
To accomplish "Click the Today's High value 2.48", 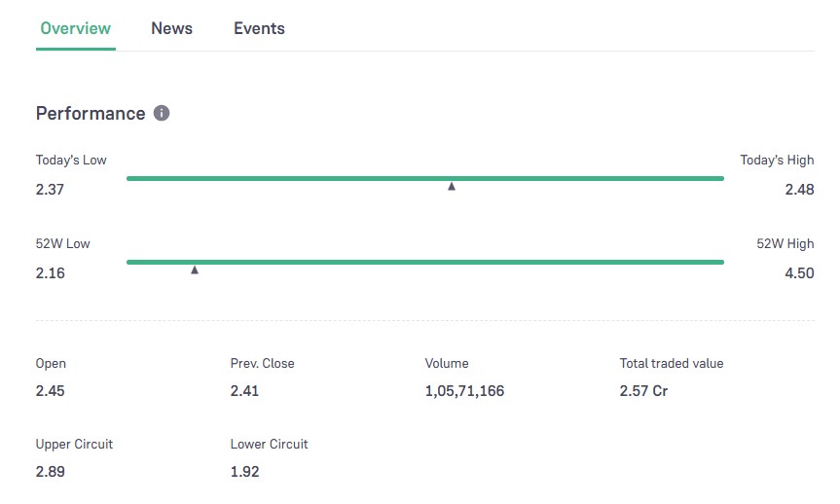I will click(799, 190).
